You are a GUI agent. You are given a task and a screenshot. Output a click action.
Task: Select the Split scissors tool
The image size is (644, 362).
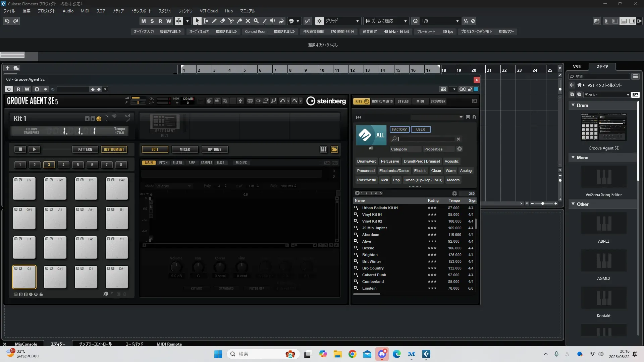point(231,21)
